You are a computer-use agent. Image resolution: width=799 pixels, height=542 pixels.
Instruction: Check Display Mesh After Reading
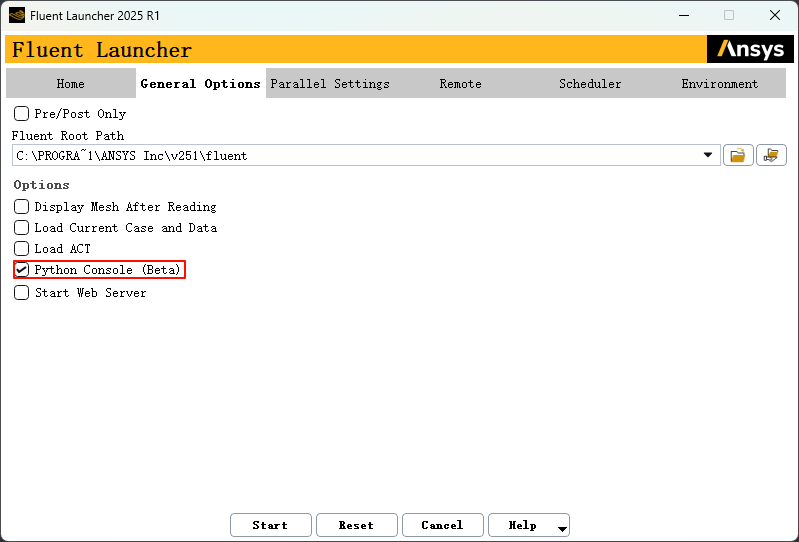click(21, 206)
